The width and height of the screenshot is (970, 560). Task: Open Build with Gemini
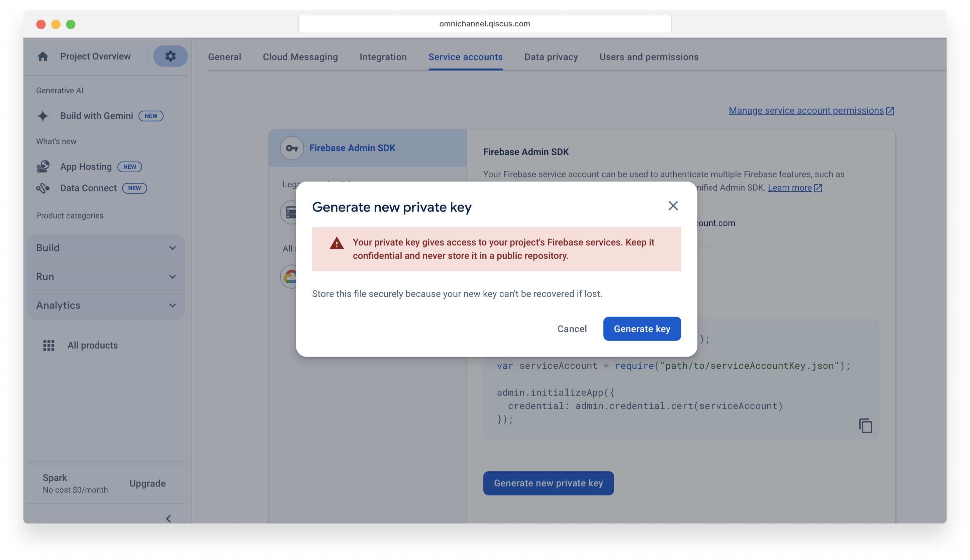96,116
